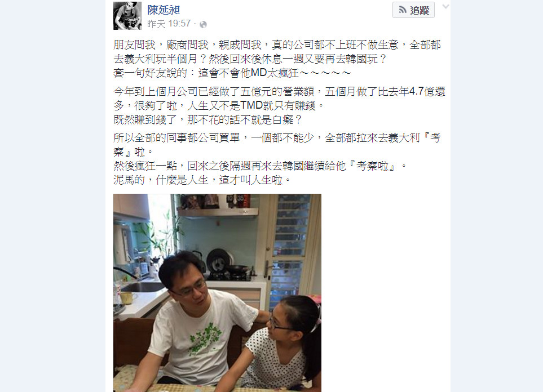Click the RSS icon on the 追蹤 button
Viewport: 543px width, 392px height.
tap(402, 10)
